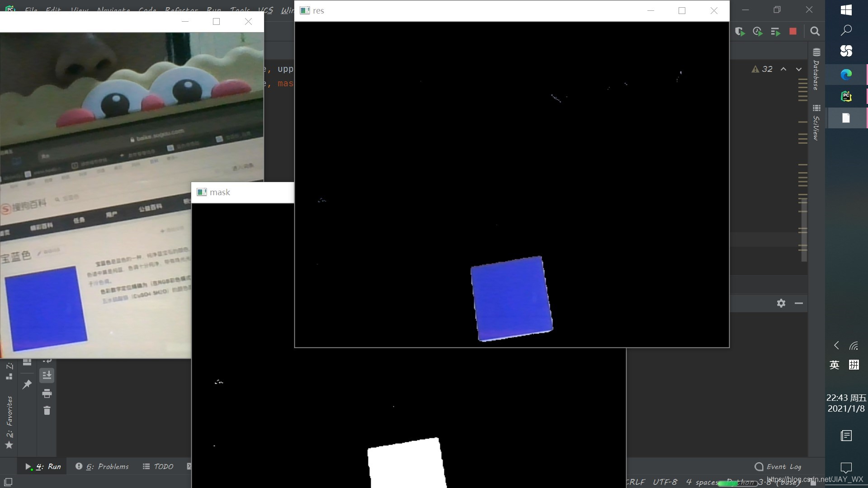The image size is (868, 488).
Task: Clear console with trash icon
Action: [47, 410]
